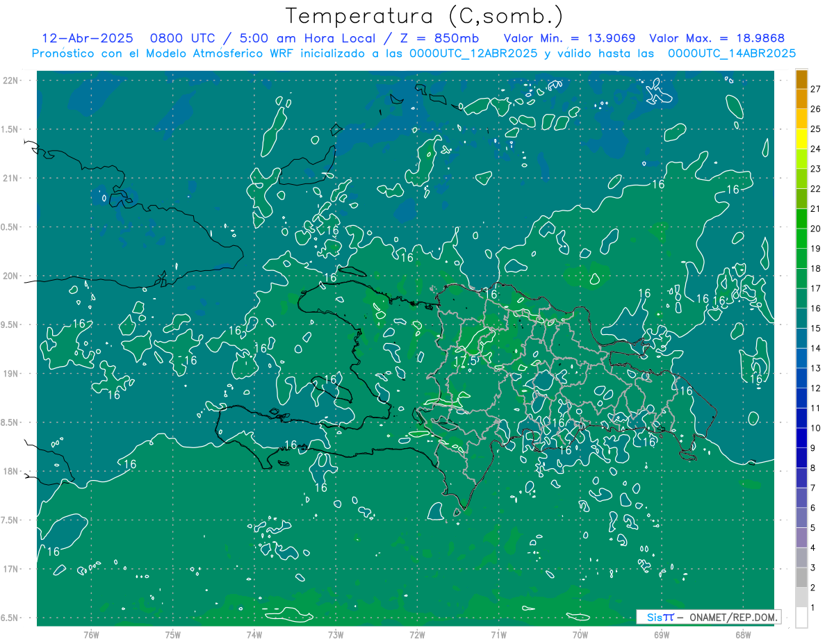This screenshot has height=644, width=834.
Task: Click the valid-until time "0000UTC_14ABR2025"
Action: pyautogui.click(x=731, y=53)
